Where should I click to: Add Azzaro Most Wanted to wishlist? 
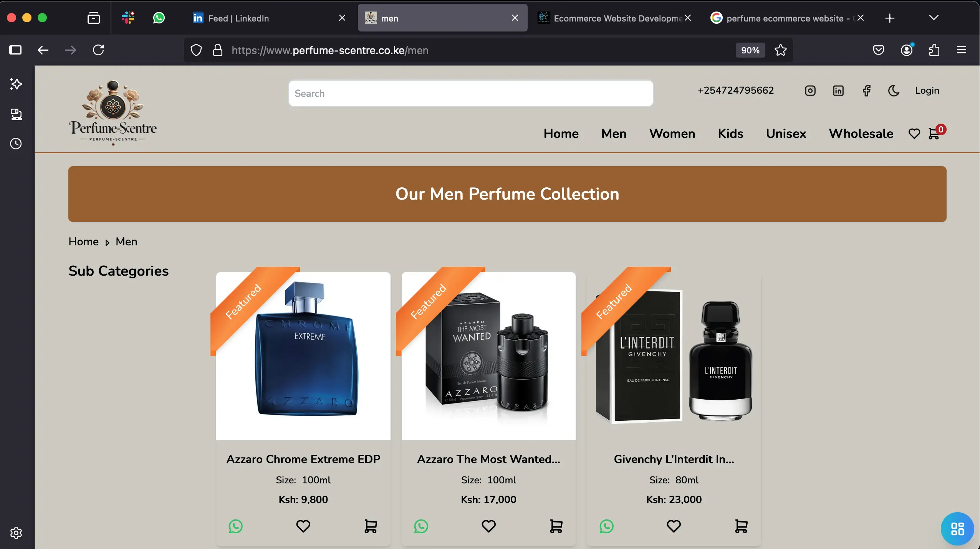point(488,527)
